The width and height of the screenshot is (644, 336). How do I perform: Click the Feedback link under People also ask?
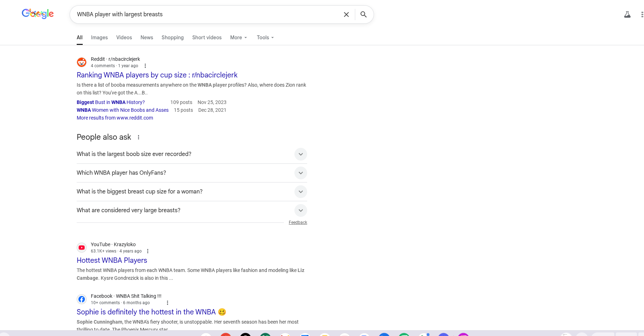pos(298,222)
